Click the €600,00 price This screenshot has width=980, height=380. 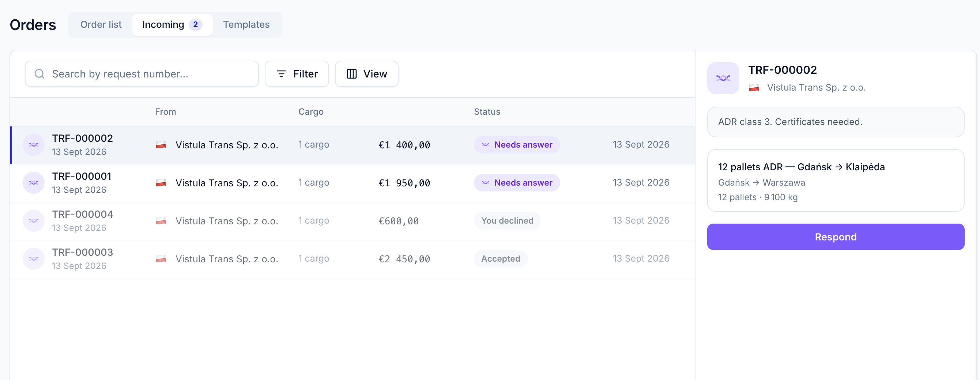pos(399,221)
